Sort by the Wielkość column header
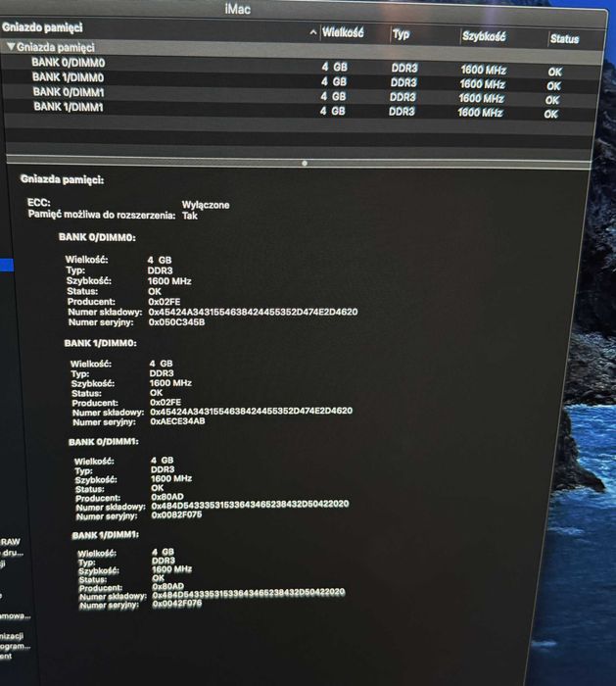The width and height of the screenshot is (616, 686). coord(343,32)
